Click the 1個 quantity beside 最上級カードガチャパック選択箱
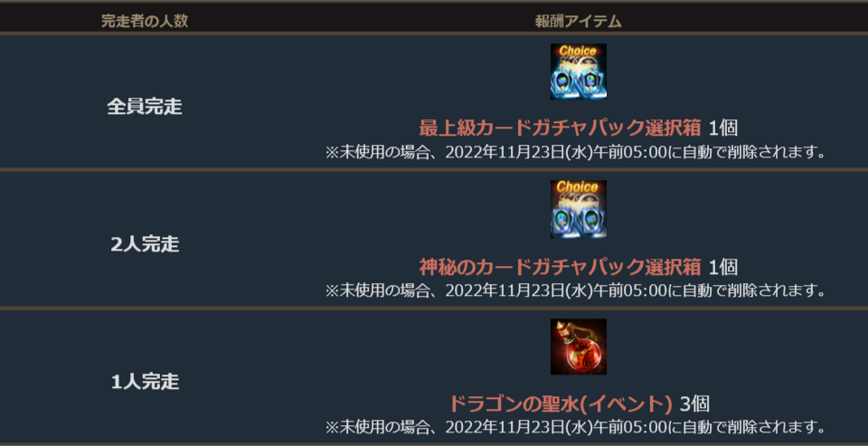The height and width of the screenshot is (446, 868). tap(723, 128)
